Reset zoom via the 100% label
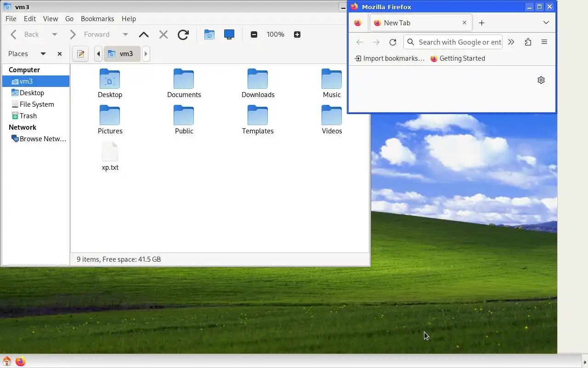The image size is (588, 368). click(276, 34)
